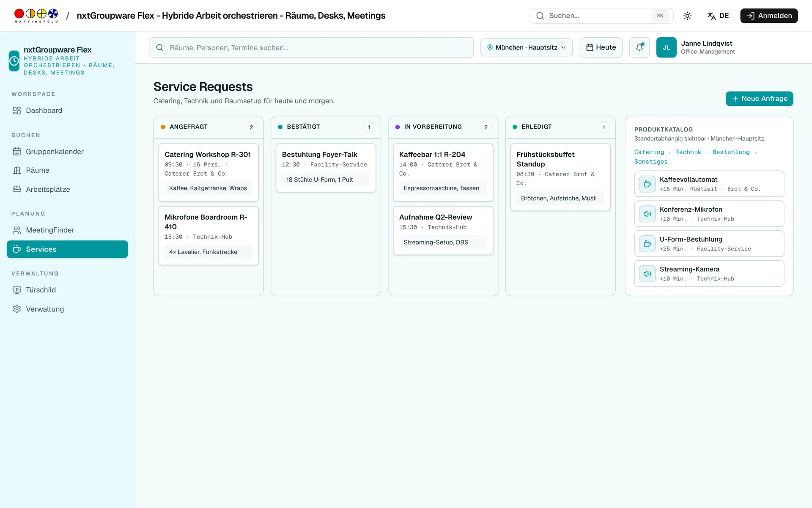Click the JL user avatar

[666, 47]
